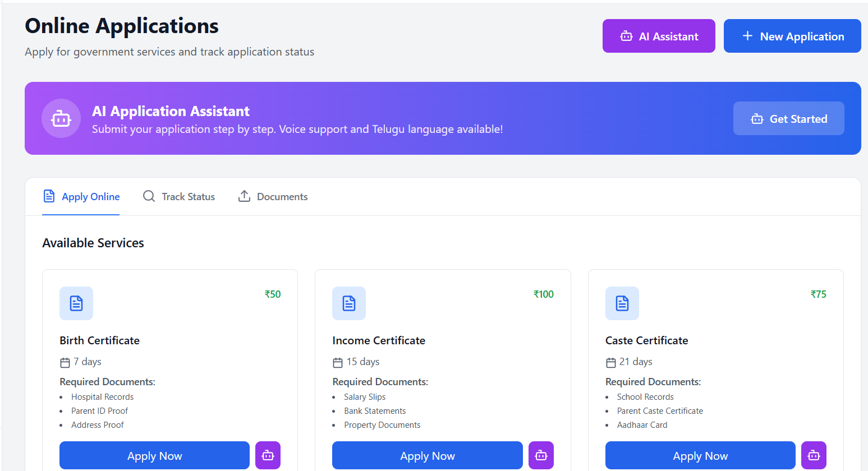Click the ₹50 fee on Birth Certificate
The image size is (868, 471).
coord(273,294)
